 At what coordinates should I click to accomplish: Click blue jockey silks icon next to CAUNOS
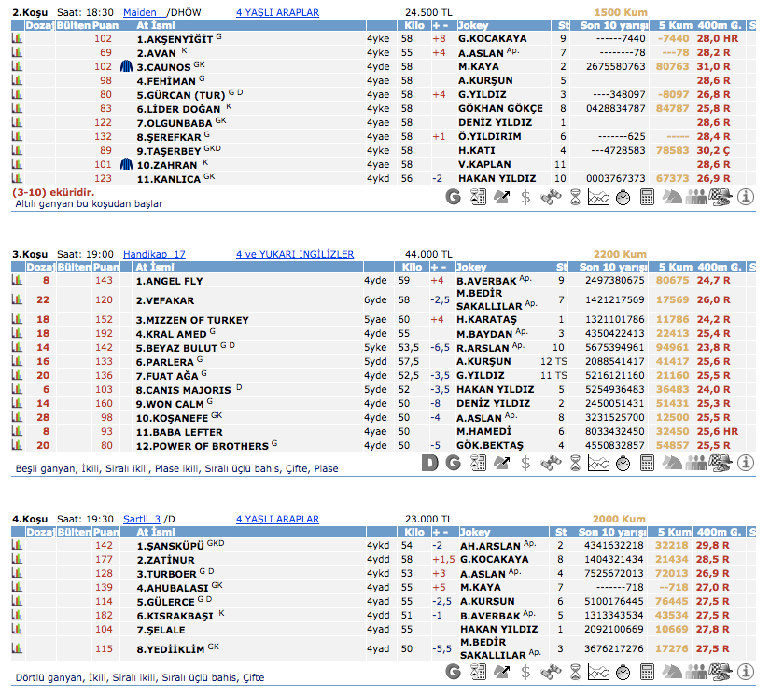coord(127,67)
